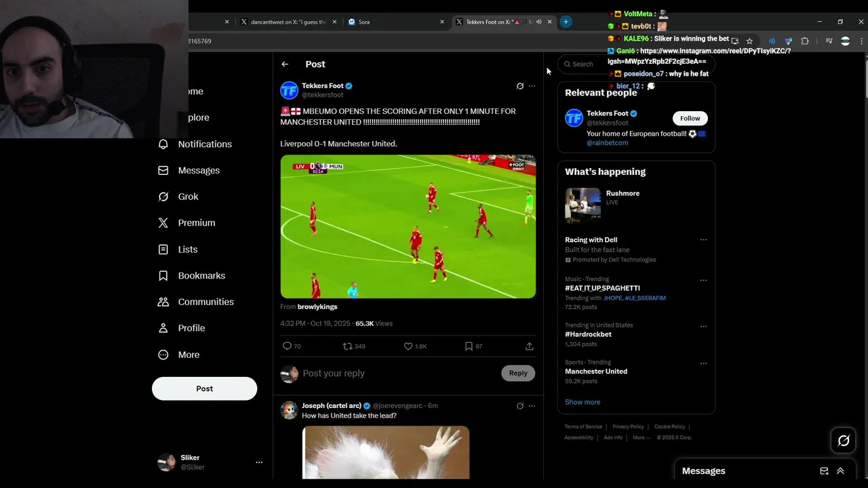Open options for Manchester United trend
Screen dimensions: 868x488
[x=703, y=363]
